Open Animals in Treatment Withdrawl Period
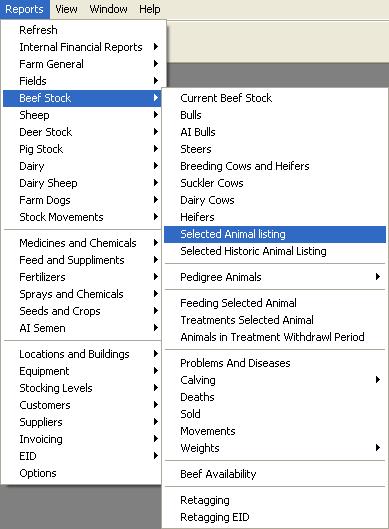389x529 pixels. point(275,337)
